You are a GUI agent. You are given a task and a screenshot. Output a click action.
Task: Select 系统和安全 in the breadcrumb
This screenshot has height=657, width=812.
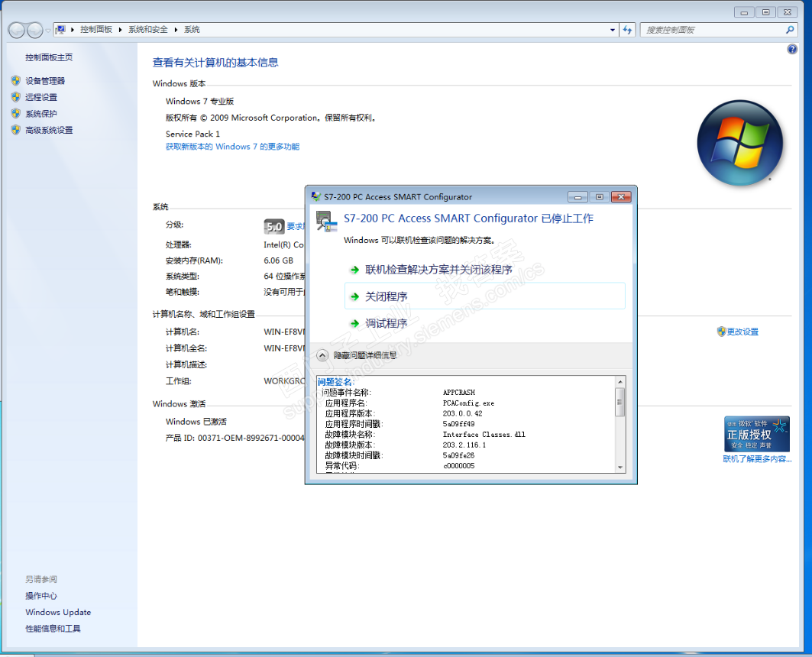click(148, 30)
